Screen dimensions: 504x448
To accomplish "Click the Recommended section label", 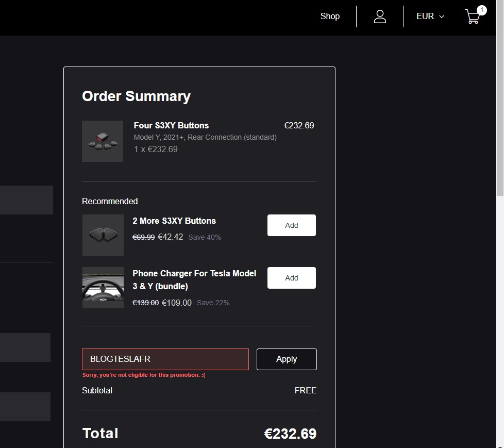I will pos(110,202).
